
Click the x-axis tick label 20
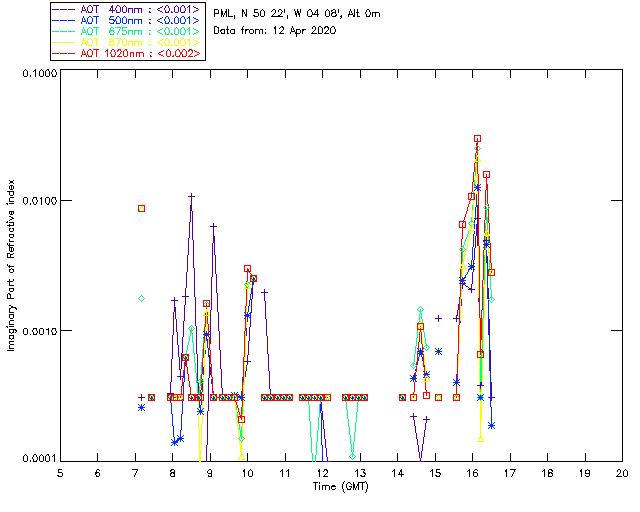(x=622, y=473)
